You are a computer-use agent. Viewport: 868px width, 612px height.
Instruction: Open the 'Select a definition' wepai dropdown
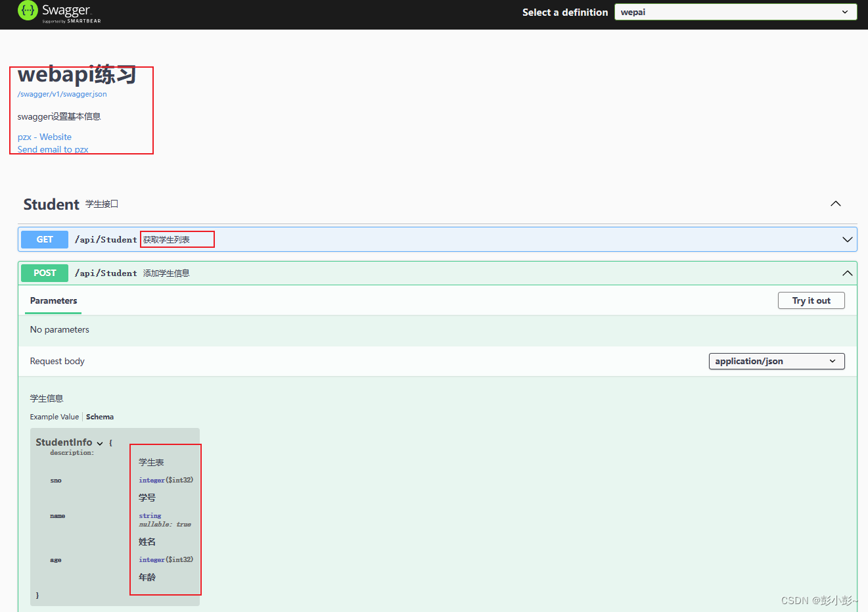point(735,12)
